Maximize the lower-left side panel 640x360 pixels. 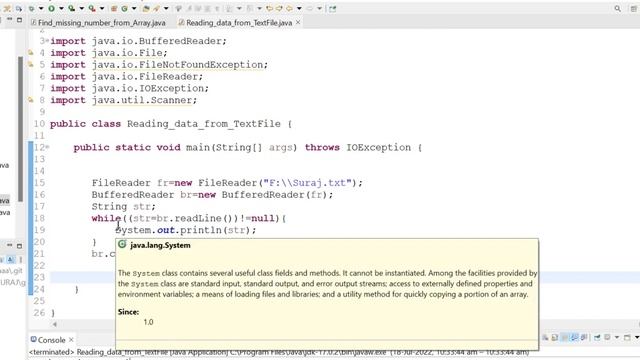(19, 246)
